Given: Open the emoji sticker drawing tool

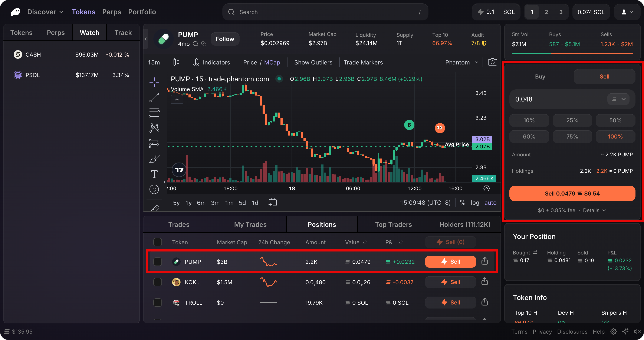Looking at the screenshot, I should (154, 189).
